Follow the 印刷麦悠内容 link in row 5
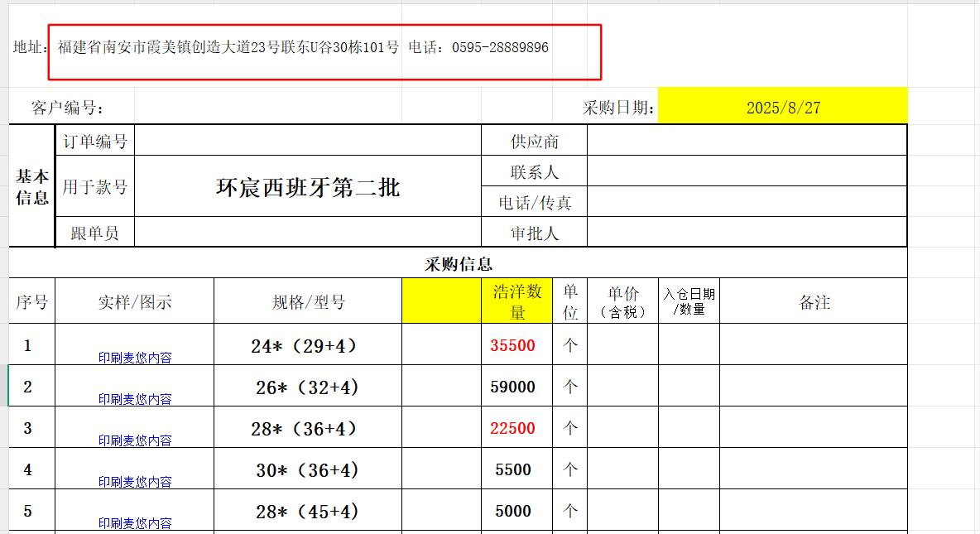980x534 pixels. coord(135,523)
